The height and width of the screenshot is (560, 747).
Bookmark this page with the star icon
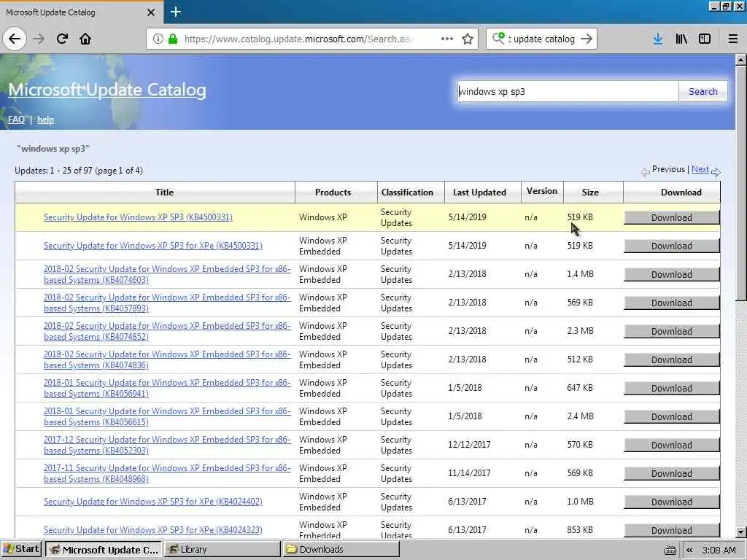pos(468,39)
